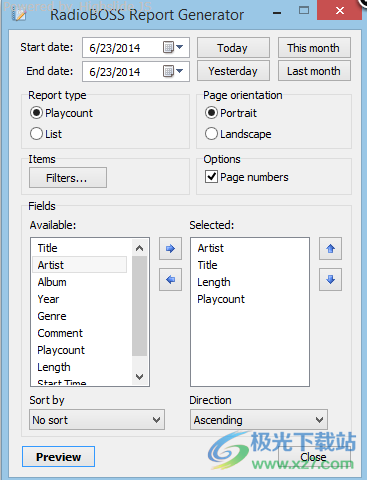Select Comment in the Available list
The width and height of the screenshot is (367, 480).
(x=79, y=333)
